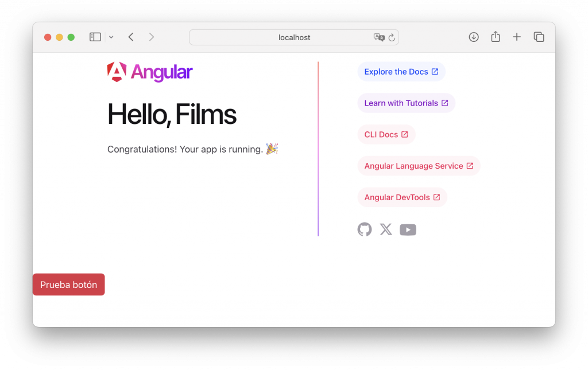Go forward to the next page
This screenshot has height=370, width=588.
152,37
